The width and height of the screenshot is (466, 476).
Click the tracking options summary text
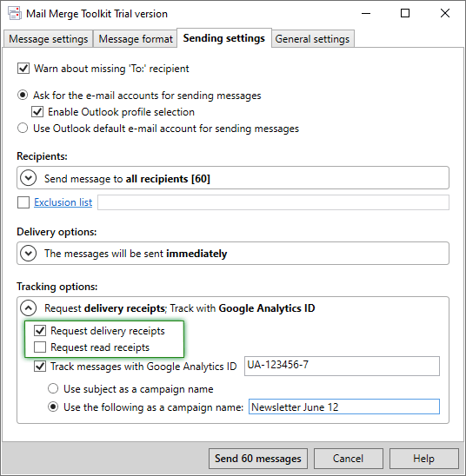point(180,308)
